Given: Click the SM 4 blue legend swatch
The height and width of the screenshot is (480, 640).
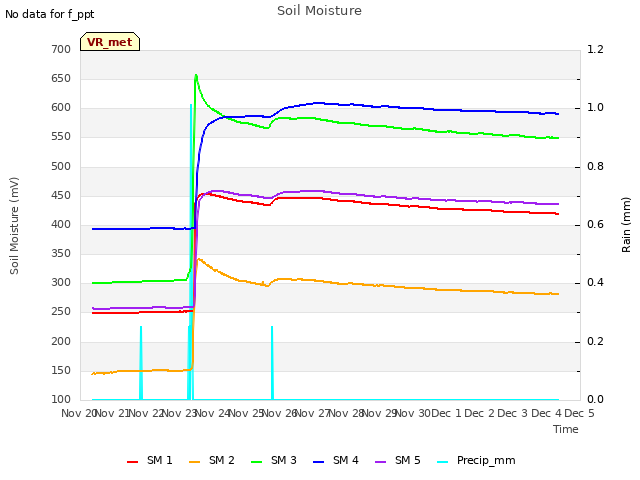Looking at the screenshot, I should (x=318, y=462).
